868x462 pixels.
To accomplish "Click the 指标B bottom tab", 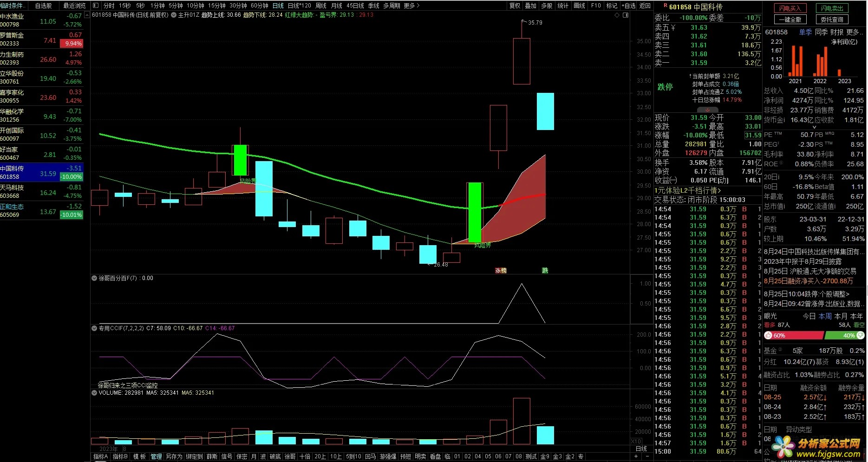I will pos(120,456).
